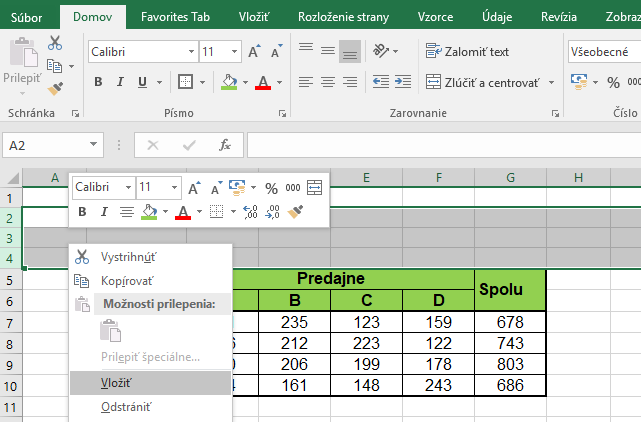Select Odstrániť in the context menu
The width and height of the screenshot is (641, 422).
pyautogui.click(x=125, y=406)
